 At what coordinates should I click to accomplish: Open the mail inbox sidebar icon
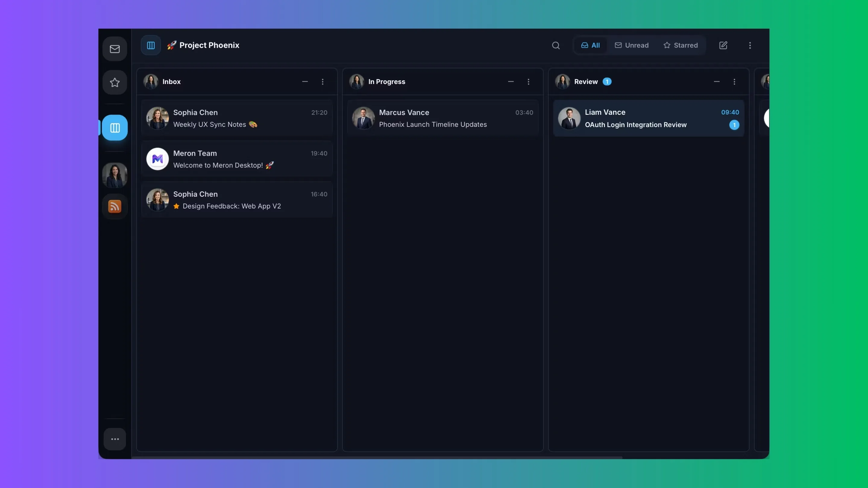tap(115, 49)
